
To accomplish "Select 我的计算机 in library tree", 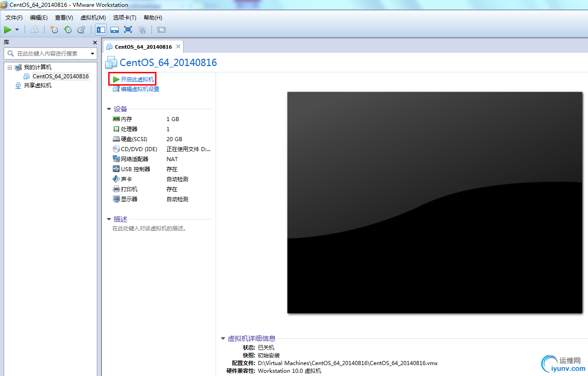I will [38, 67].
